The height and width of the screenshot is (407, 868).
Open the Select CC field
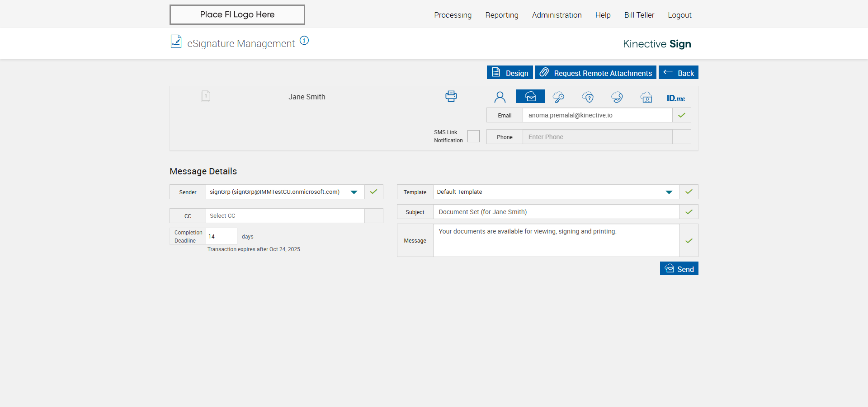click(x=285, y=216)
